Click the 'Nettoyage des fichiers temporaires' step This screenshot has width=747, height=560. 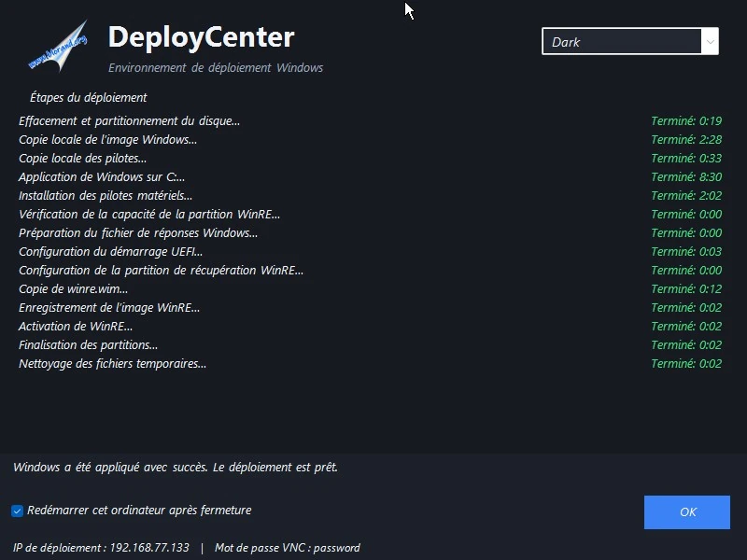click(x=112, y=363)
